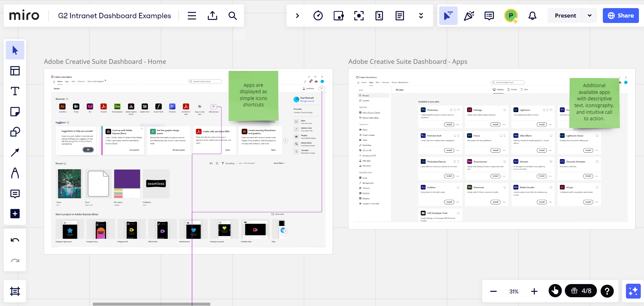Open the templates tool
Viewport: 644px width, 306px height.
(x=15, y=71)
